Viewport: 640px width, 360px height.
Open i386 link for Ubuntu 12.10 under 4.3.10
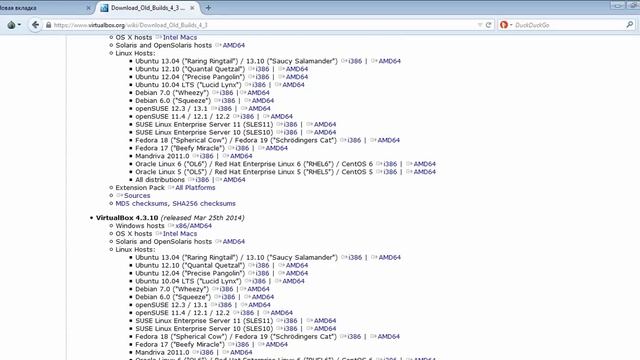(262, 265)
